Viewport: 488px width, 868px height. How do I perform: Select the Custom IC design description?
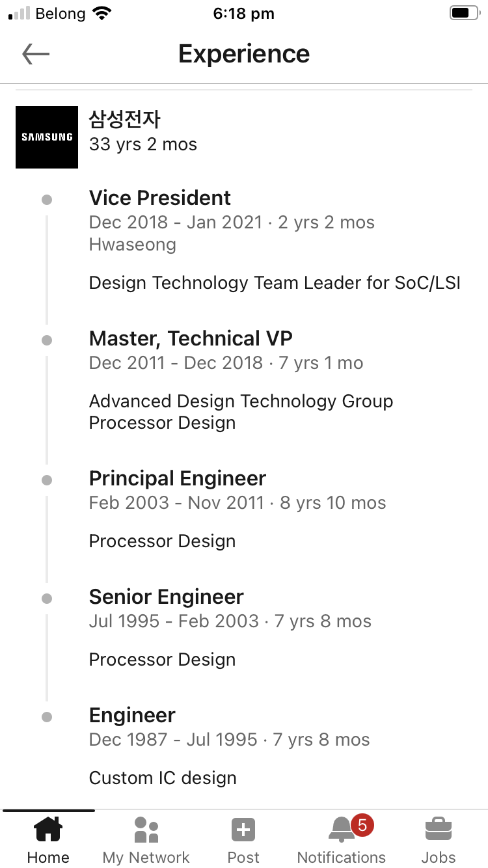coord(163,778)
